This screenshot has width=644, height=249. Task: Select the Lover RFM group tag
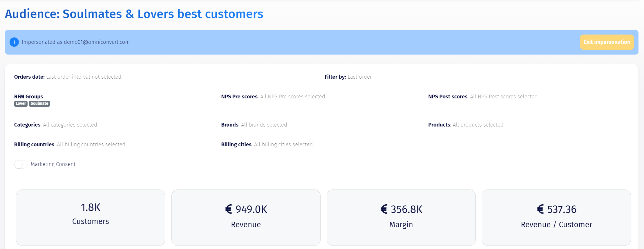(21, 104)
